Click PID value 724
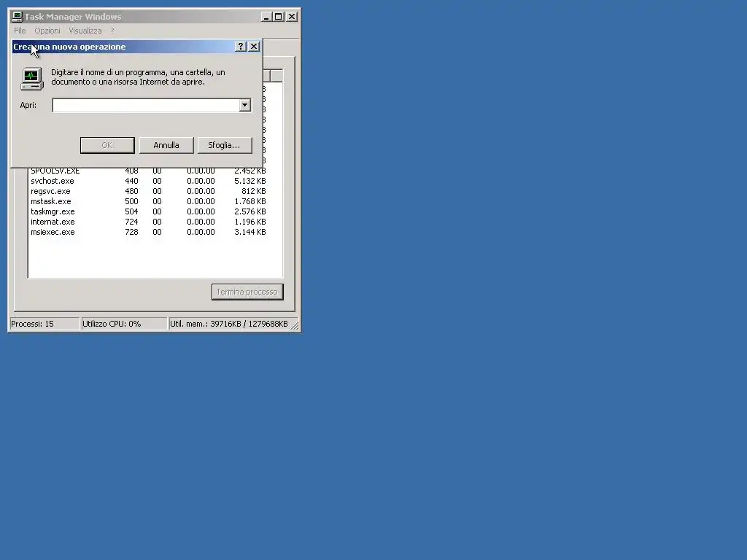 tap(131, 222)
